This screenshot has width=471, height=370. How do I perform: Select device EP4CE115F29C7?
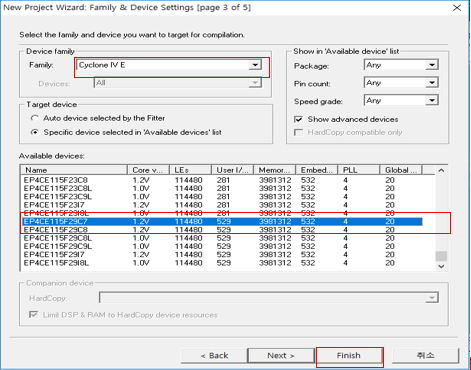pos(222,221)
